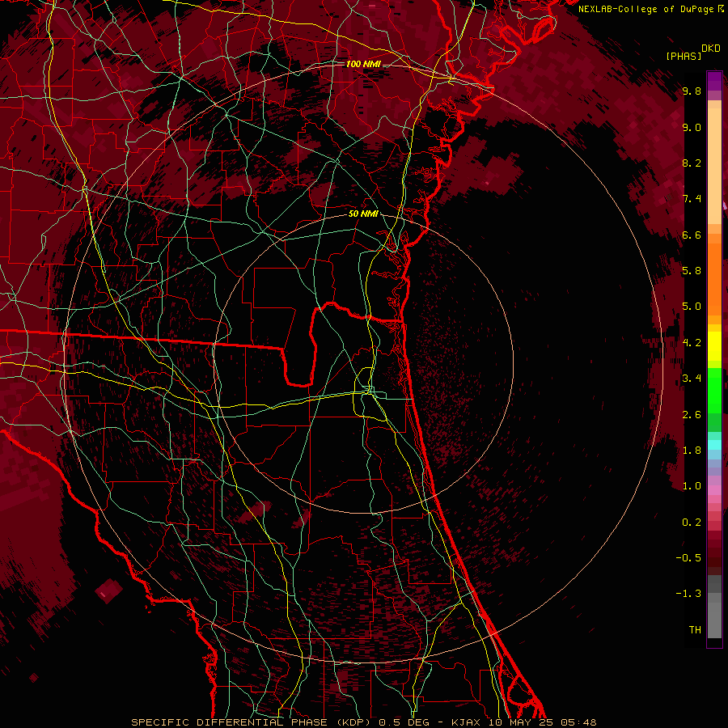Click the 3.4 value on the color scale
Image resolution: width=728 pixels, height=728 pixels.
point(692,379)
